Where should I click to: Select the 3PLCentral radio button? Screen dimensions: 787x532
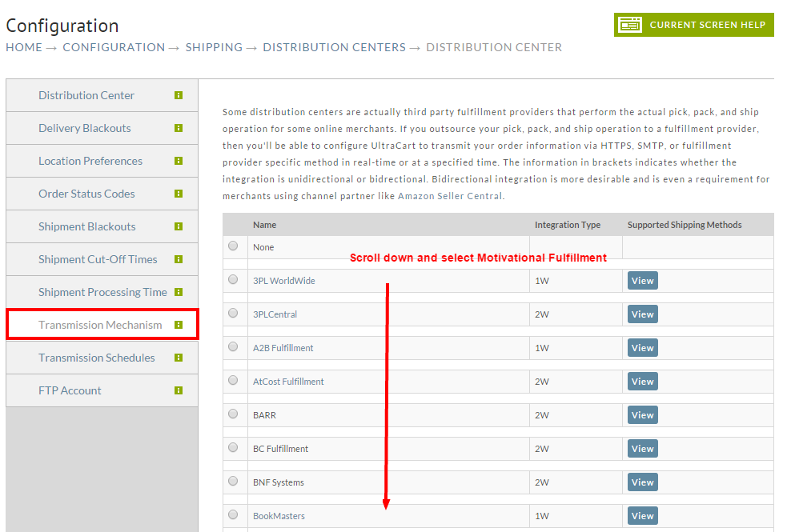click(233, 313)
